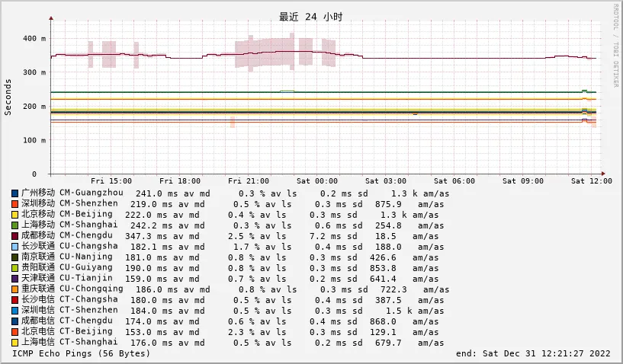
Task: Select the CU-Tianjin purple legend swatch
Action: (x=15, y=279)
